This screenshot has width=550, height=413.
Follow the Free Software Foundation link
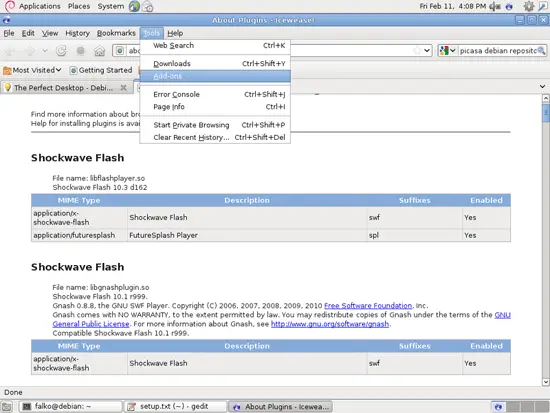[x=368, y=306]
